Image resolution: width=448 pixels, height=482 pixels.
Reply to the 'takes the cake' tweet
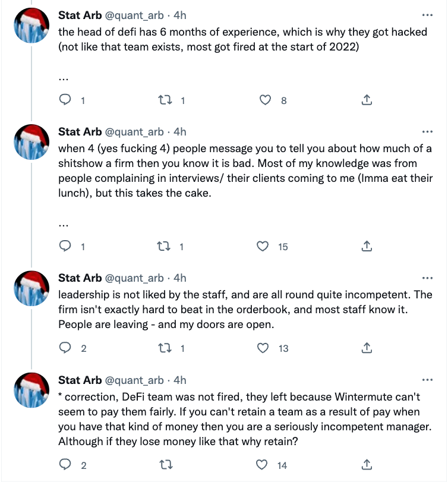pyautogui.click(x=67, y=246)
